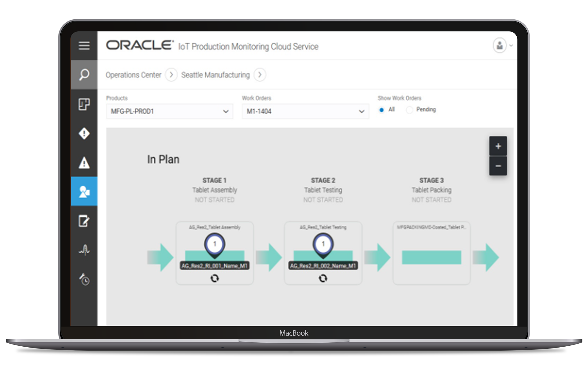The width and height of the screenshot is (588, 373).
Task: Click the Stage 1 work order pin
Action: [x=215, y=245]
